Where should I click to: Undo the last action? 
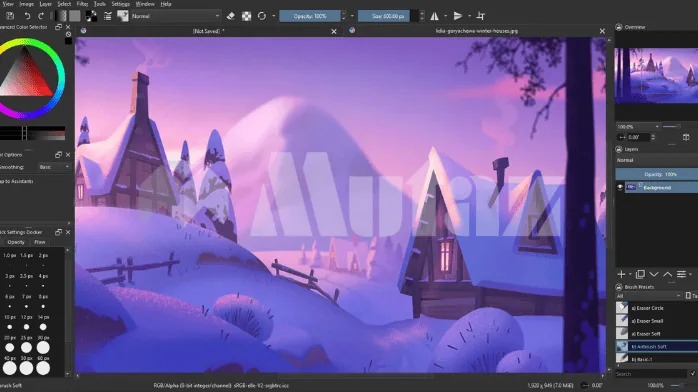coord(27,16)
